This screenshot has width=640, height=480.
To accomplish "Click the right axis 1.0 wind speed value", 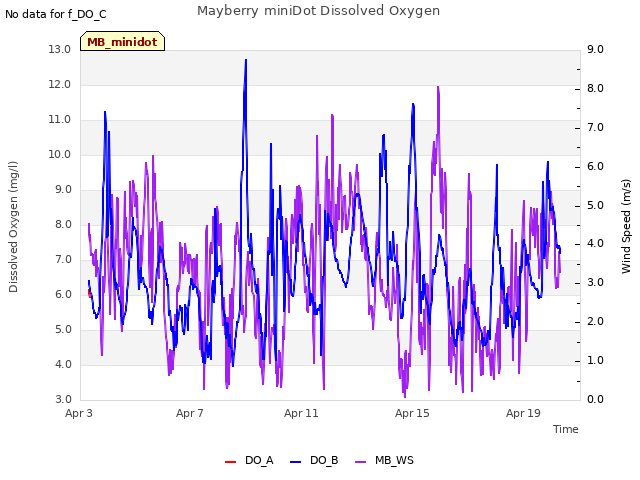I will coord(596,360).
